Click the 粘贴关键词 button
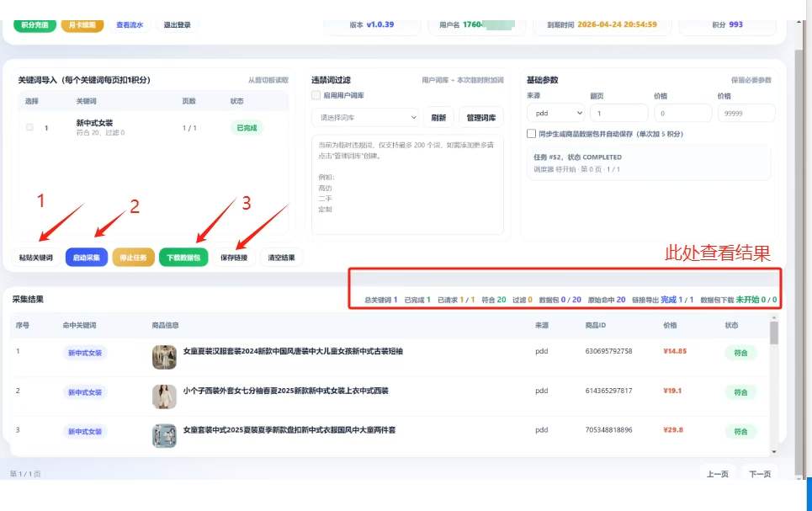Viewport: 812px width, 511px height. coord(35,258)
